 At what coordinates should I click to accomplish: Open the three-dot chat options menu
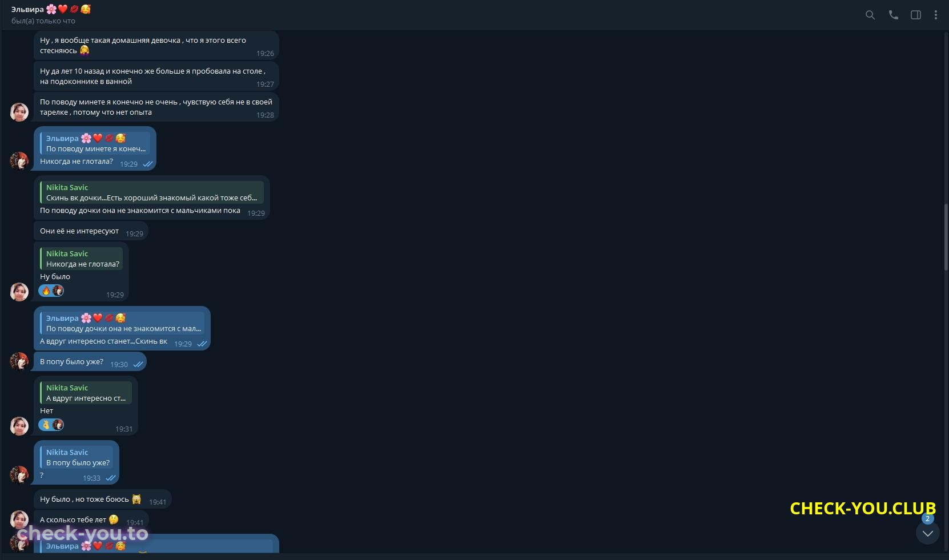[935, 15]
